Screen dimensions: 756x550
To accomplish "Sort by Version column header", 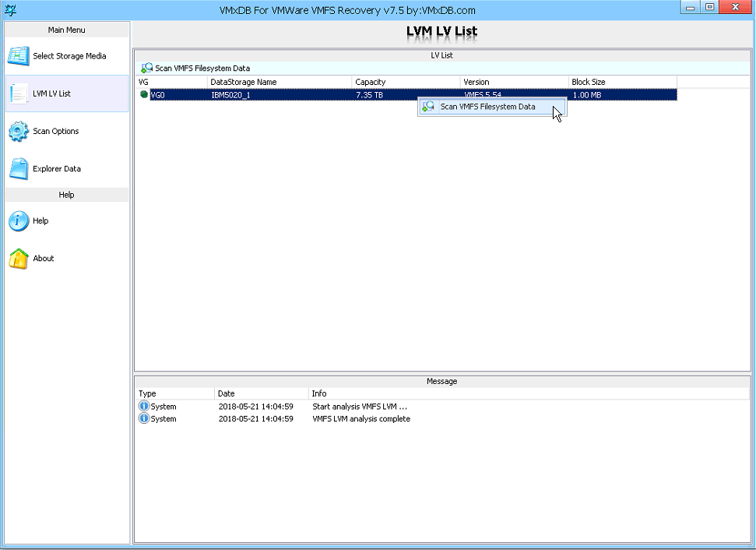I will pos(515,82).
